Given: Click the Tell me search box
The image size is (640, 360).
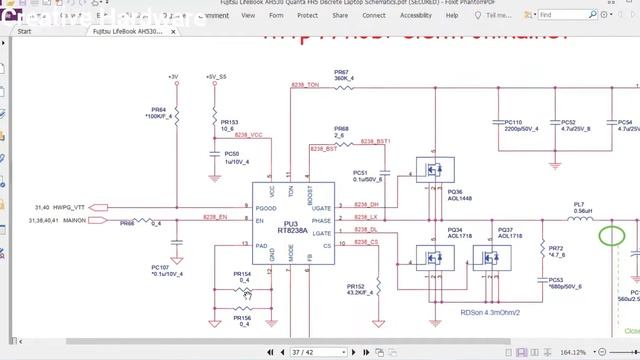Looking at the screenshot, I should coord(499,15).
